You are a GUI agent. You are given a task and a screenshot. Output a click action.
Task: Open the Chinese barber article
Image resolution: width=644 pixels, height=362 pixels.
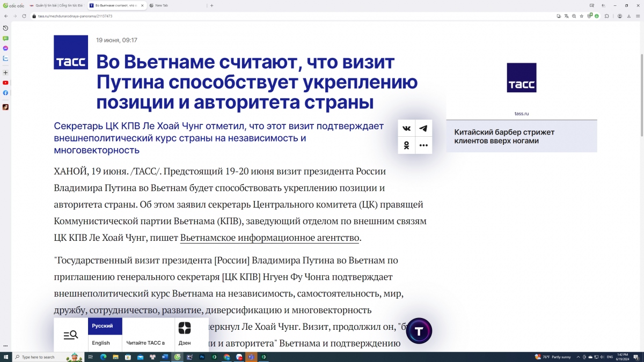504,136
